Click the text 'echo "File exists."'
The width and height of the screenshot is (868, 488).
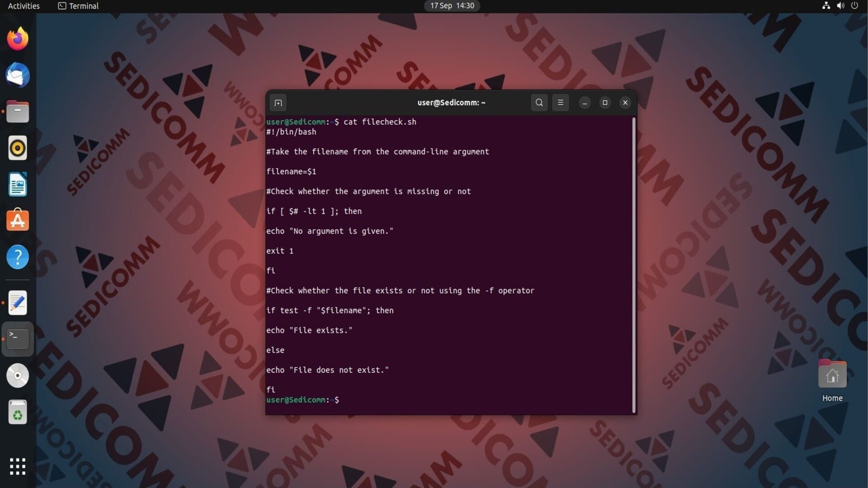309,331
